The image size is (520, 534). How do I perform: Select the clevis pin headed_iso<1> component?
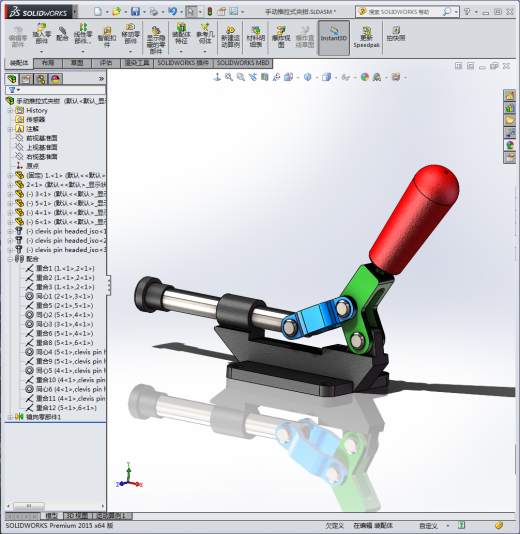[62, 231]
